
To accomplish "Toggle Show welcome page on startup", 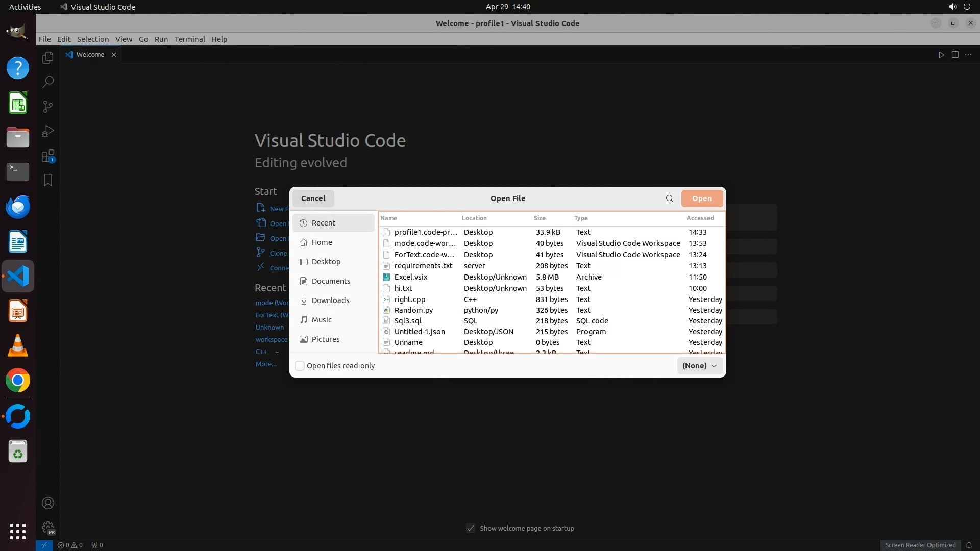I will click(x=471, y=528).
